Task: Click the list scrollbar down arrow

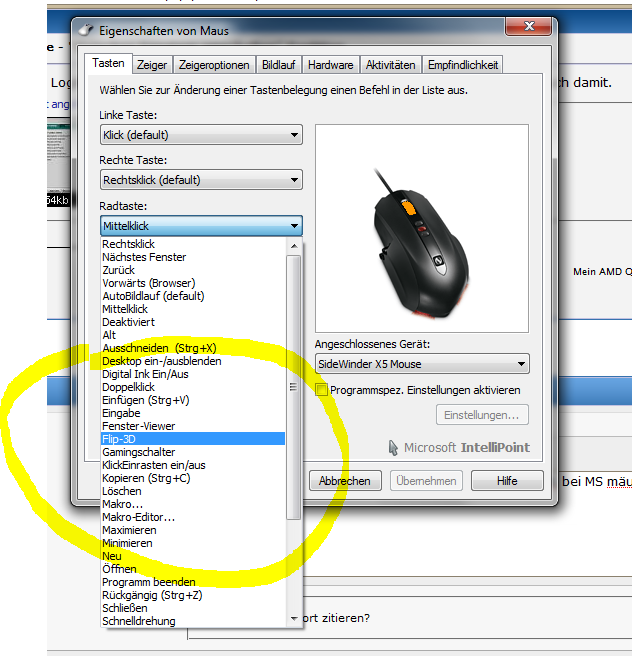Action: click(x=294, y=618)
